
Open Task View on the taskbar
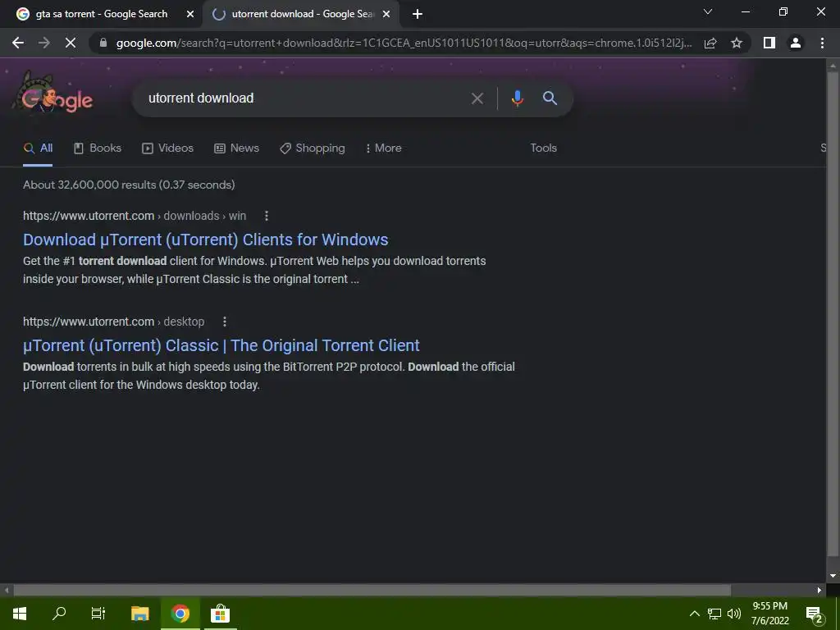click(98, 614)
